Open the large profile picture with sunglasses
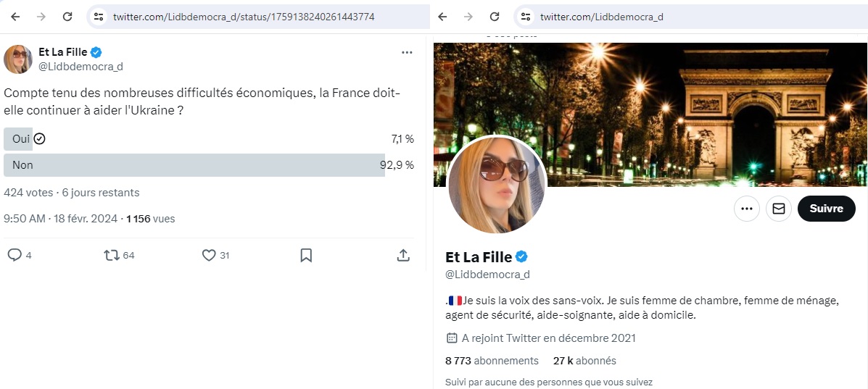Image resolution: width=868 pixels, height=389 pixels. click(x=497, y=185)
